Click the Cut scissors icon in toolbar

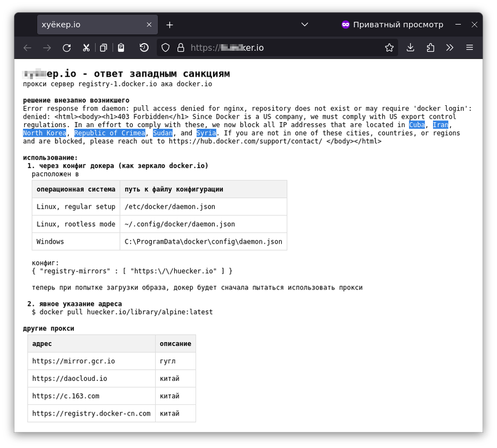86,48
